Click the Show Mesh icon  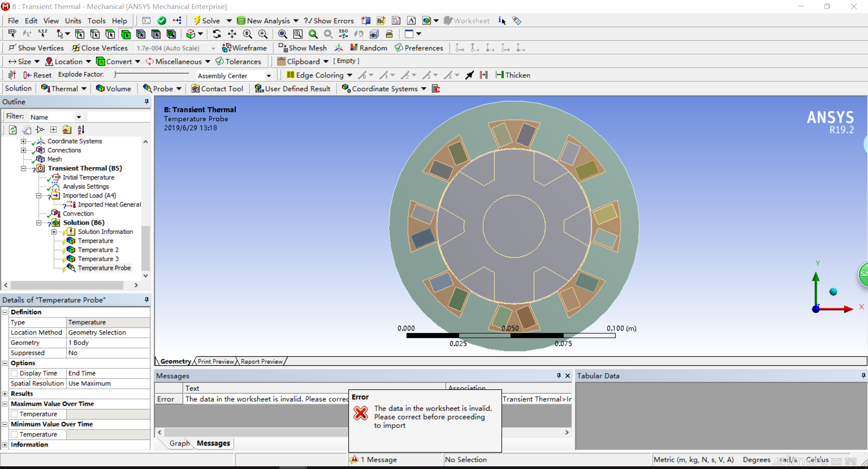point(283,48)
